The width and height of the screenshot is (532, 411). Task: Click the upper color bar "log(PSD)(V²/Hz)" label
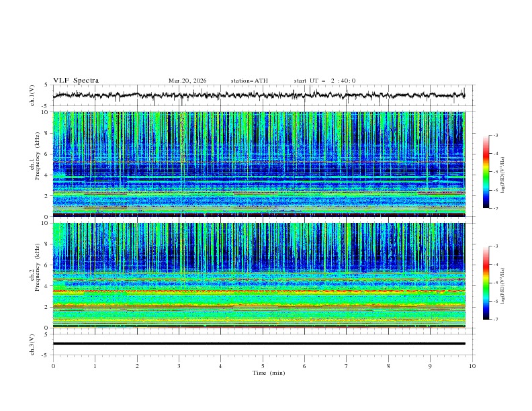[x=502, y=175]
